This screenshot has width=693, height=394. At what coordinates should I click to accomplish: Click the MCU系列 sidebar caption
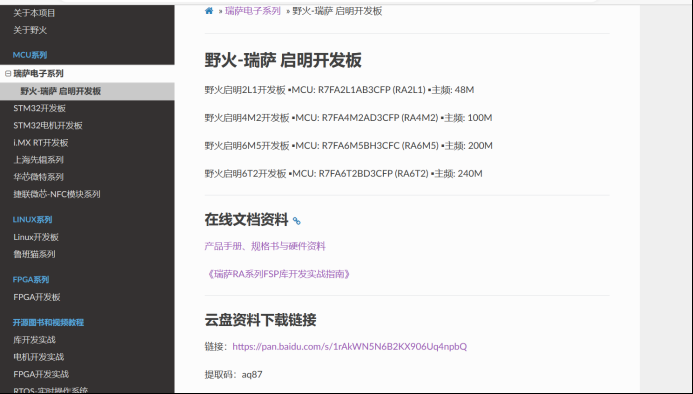(30, 55)
